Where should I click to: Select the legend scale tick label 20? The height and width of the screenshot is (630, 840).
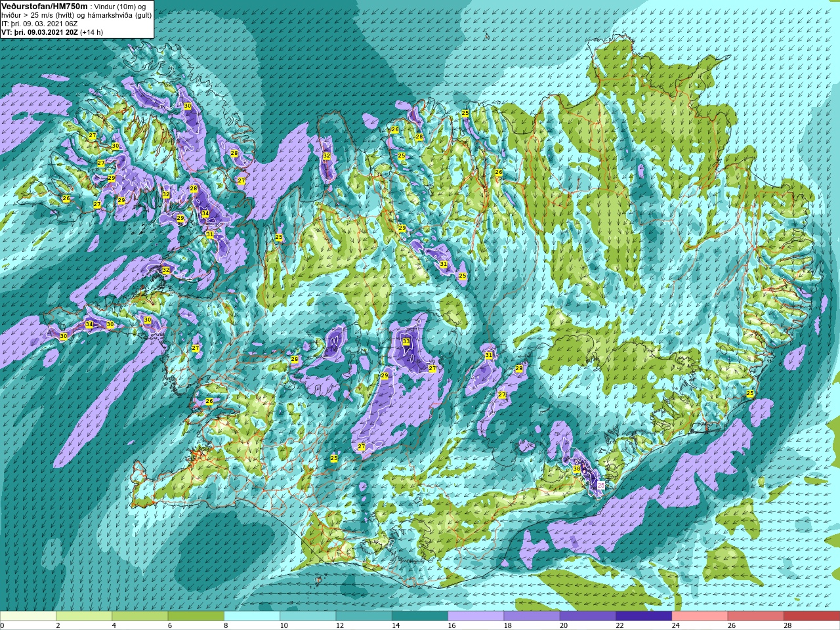click(564, 625)
